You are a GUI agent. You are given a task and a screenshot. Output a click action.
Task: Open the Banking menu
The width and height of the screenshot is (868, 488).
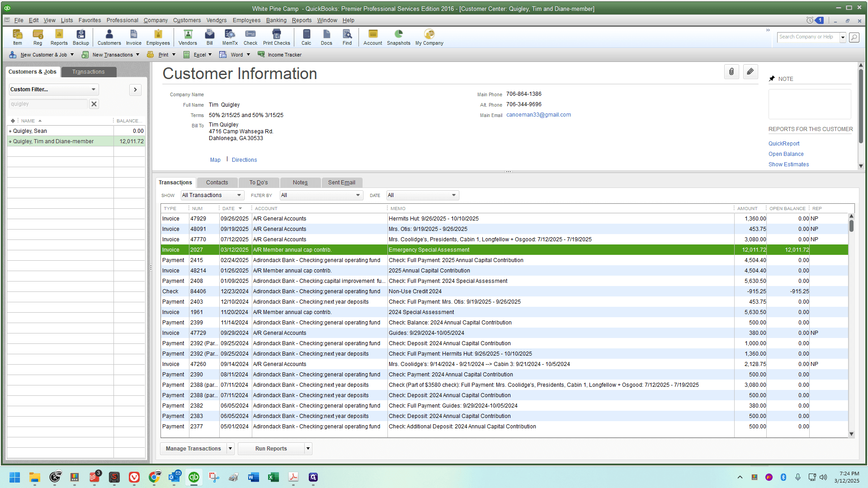(x=276, y=20)
